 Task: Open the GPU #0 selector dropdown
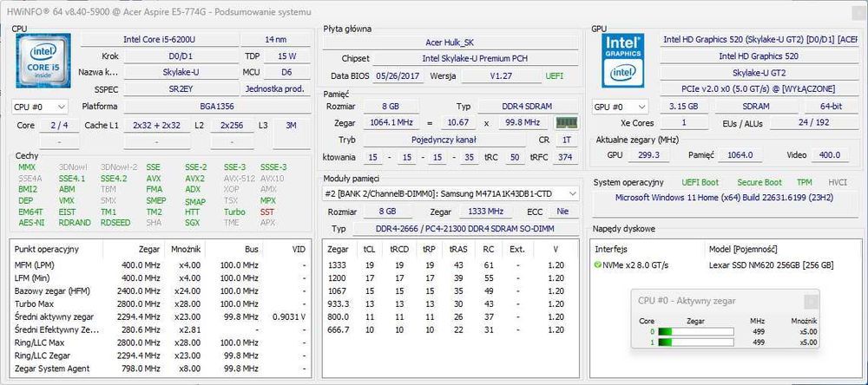620,107
